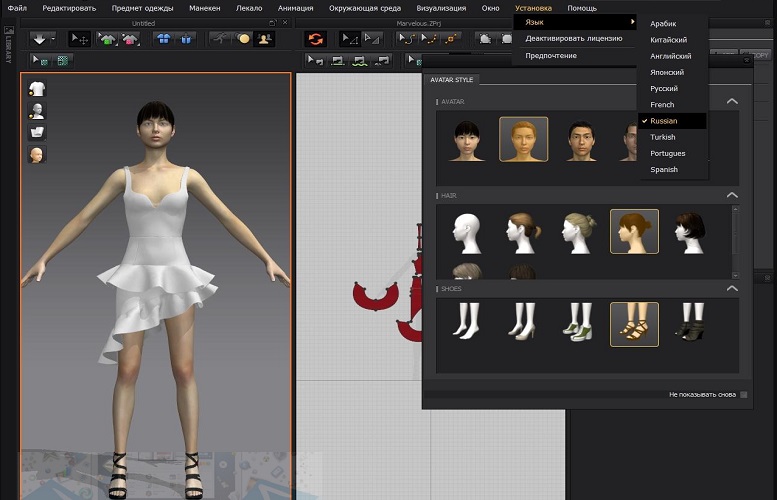
Task: Open the Окно menu
Action: tap(490, 8)
